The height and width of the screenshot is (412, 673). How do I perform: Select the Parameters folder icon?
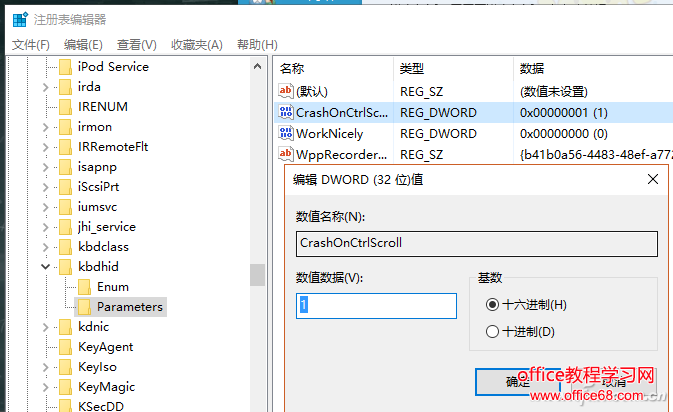pos(85,307)
